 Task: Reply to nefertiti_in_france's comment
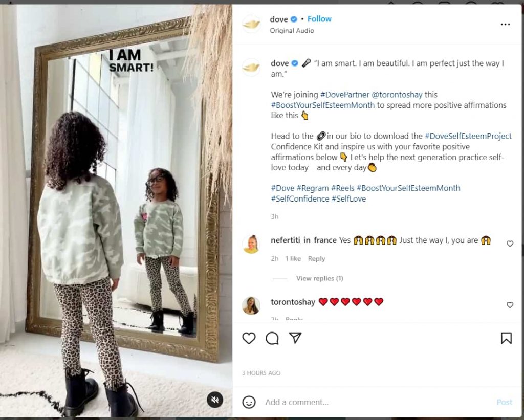[x=316, y=259]
